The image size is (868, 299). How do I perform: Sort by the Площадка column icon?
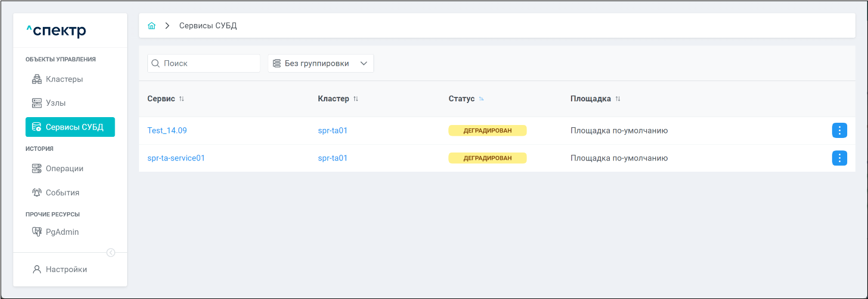point(618,99)
